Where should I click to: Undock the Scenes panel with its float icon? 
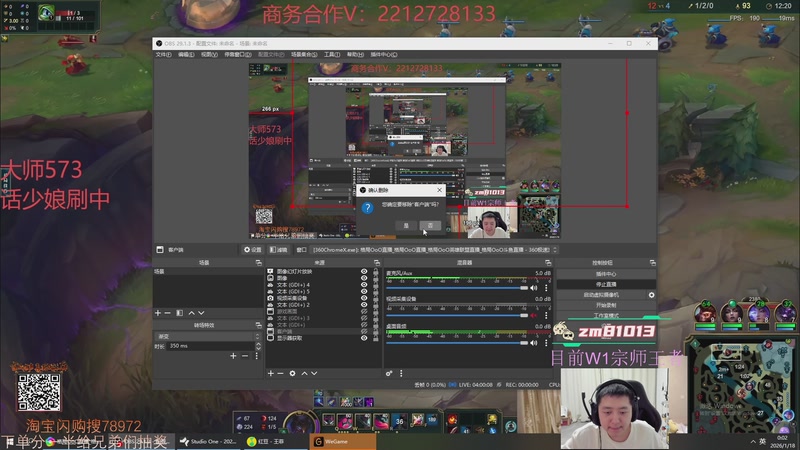[259, 263]
